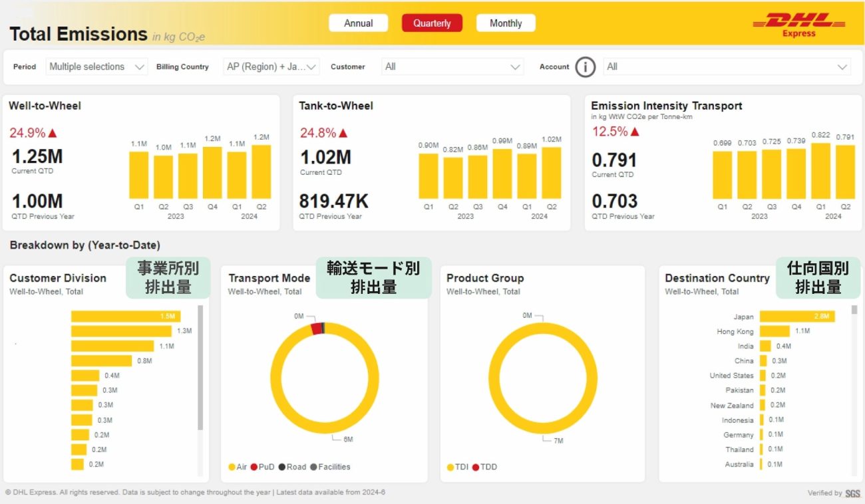Click the Road legend dot
865x504 pixels.
coord(281,467)
